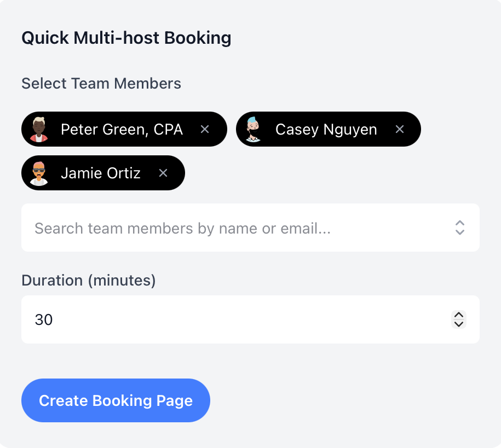Click the Peter Green, CPA name text

pos(122,129)
